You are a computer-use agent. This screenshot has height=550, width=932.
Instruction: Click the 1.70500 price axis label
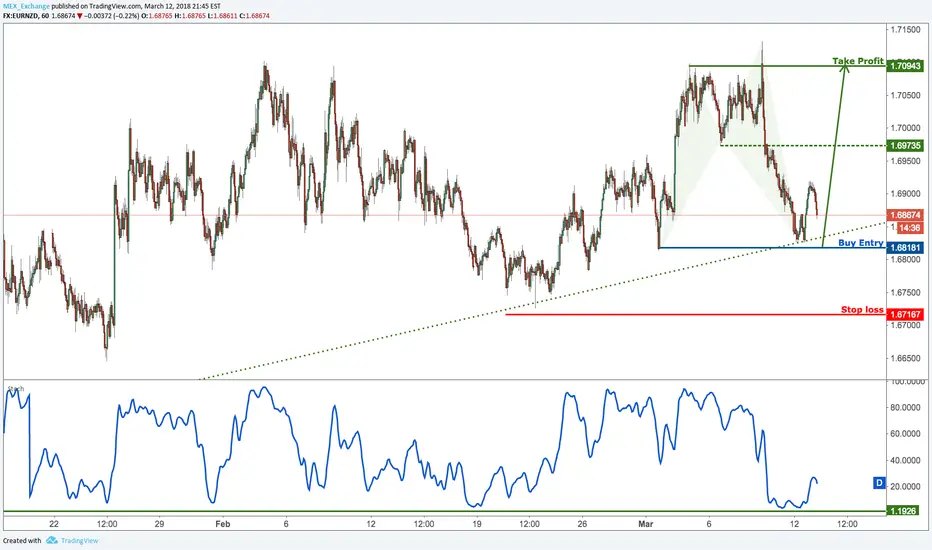pyautogui.click(x=906, y=95)
